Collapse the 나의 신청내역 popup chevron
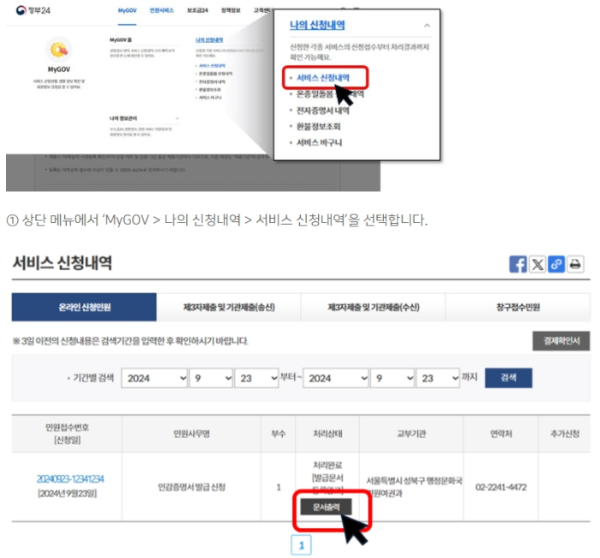The height and width of the screenshot is (558, 600). (x=427, y=26)
